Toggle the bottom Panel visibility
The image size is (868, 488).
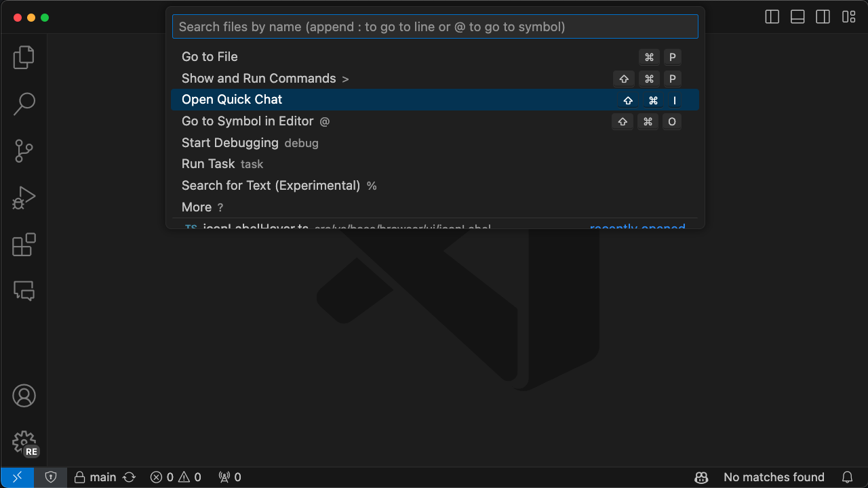pos(797,17)
